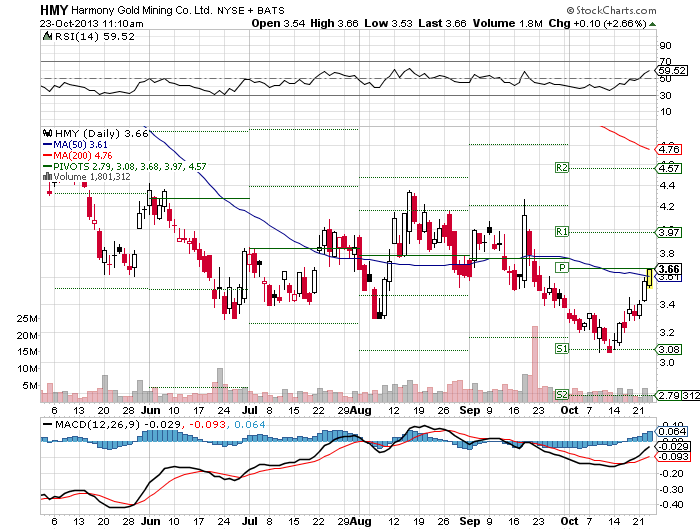Click the latest yellow-highlighted candlestick
Image resolution: width=700 pixels, height=530 pixels.
coord(650,278)
